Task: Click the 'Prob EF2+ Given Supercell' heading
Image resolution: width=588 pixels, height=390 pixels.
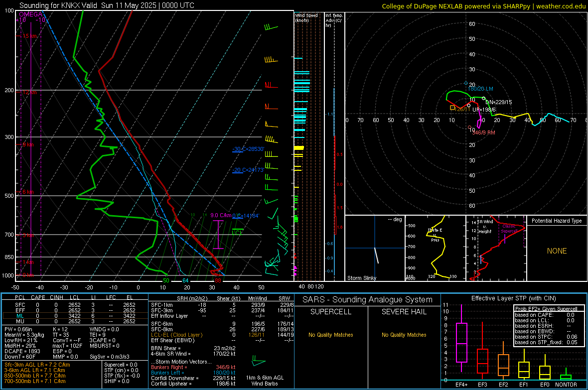Action: (546, 309)
